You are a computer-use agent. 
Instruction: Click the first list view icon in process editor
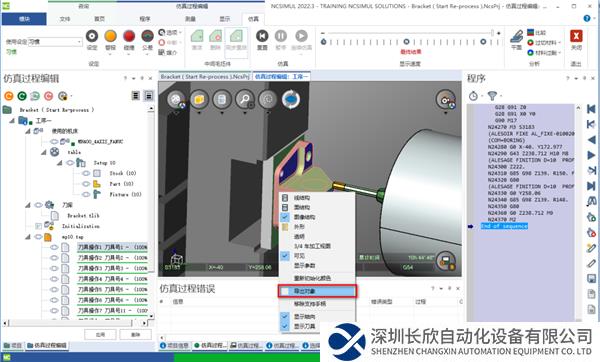point(135,96)
